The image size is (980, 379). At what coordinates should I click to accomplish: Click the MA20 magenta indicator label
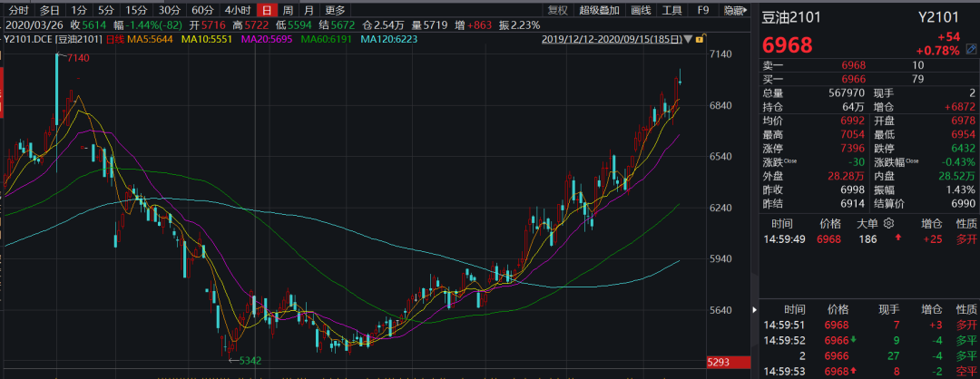[x=269, y=40]
